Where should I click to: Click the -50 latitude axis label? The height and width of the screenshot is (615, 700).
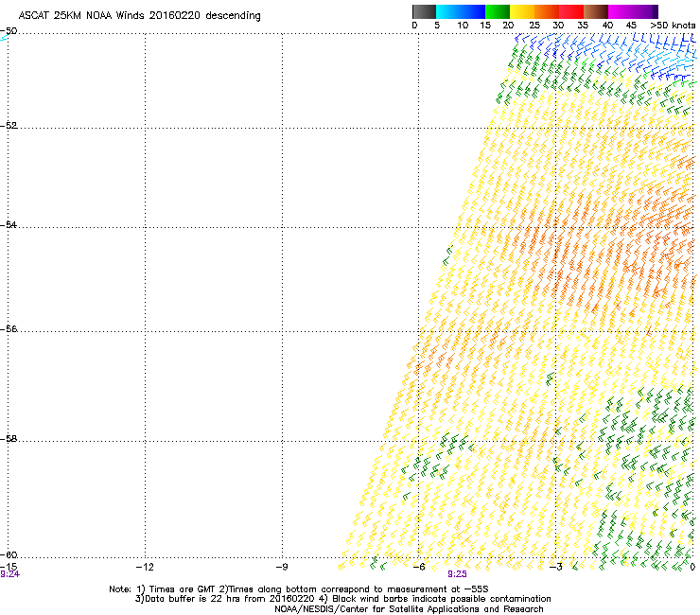pos(9,31)
